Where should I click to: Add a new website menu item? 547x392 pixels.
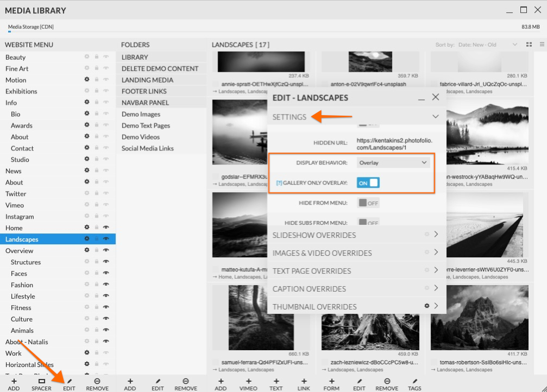pyautogui.click(x=14, y=384)
